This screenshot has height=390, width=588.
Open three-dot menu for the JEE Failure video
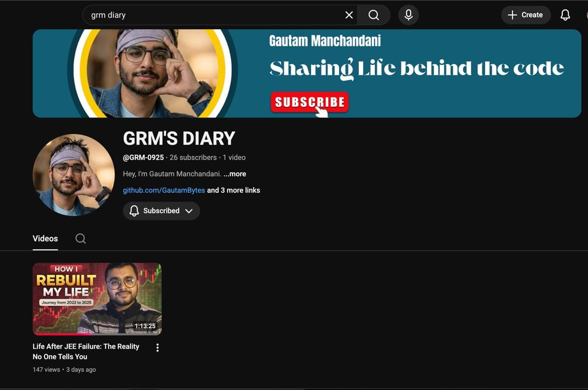(158, 348)
